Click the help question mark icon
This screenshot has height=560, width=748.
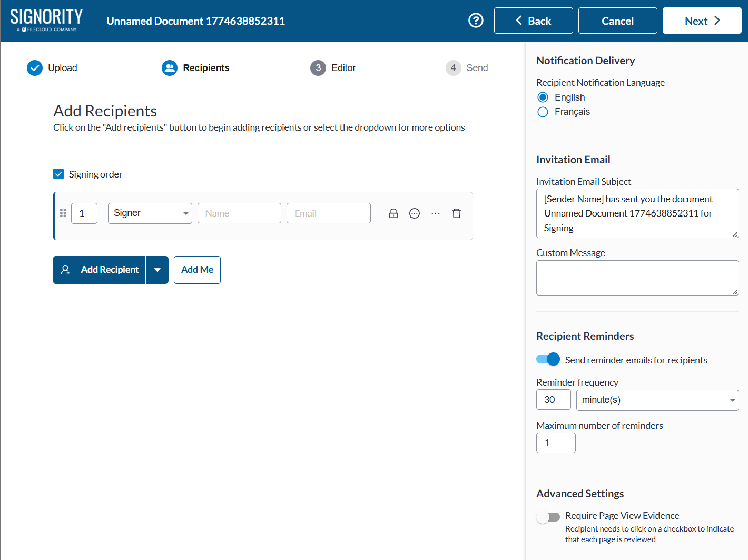click(476, 21)
